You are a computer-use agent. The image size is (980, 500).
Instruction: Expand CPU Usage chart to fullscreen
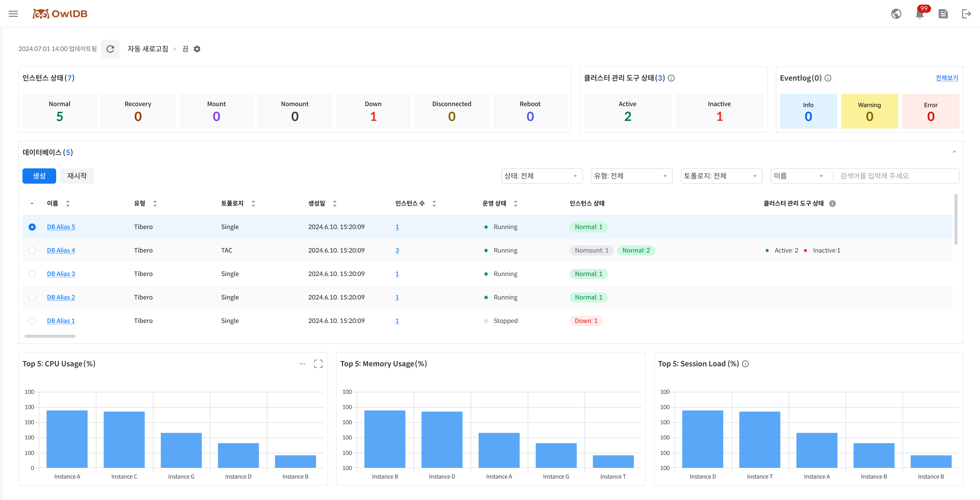(x=318, y=364)
